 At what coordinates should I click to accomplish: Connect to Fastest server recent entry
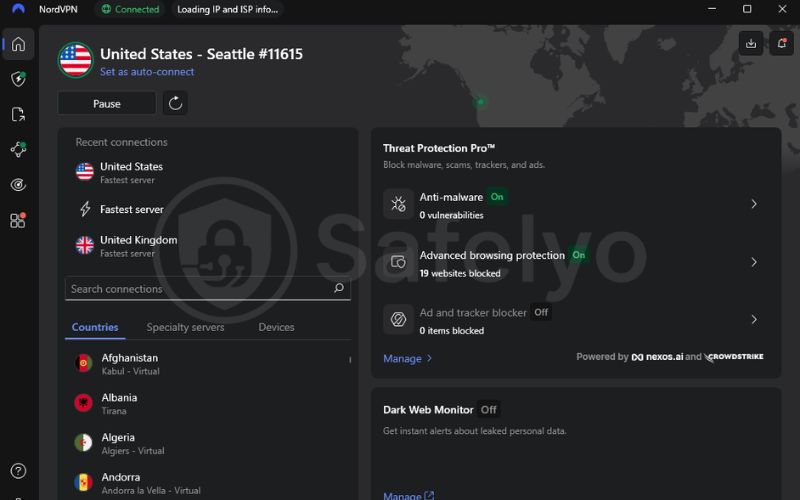click(x=208, y=209)
